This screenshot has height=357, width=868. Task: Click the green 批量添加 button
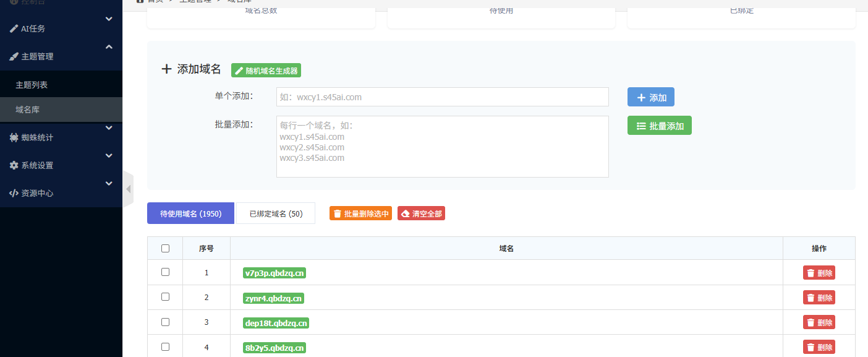click(x=659, y=126)
